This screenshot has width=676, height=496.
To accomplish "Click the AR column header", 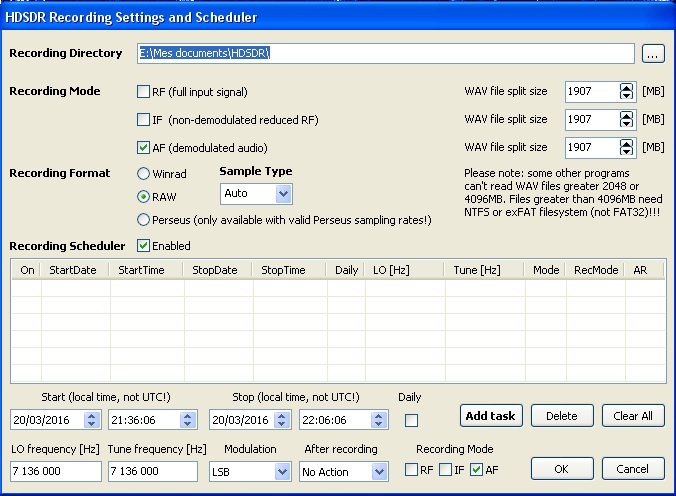I will 645,270.
